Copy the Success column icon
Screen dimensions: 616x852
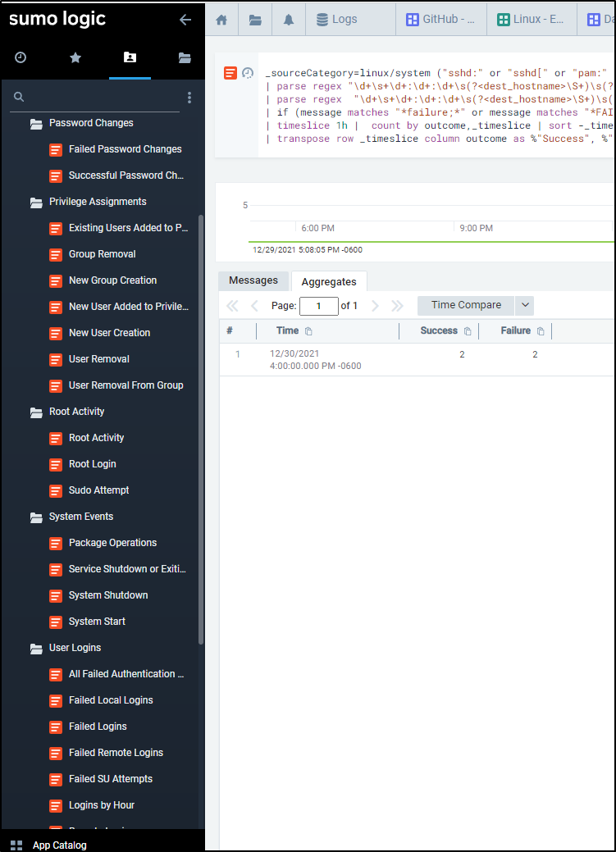[468, 331]
